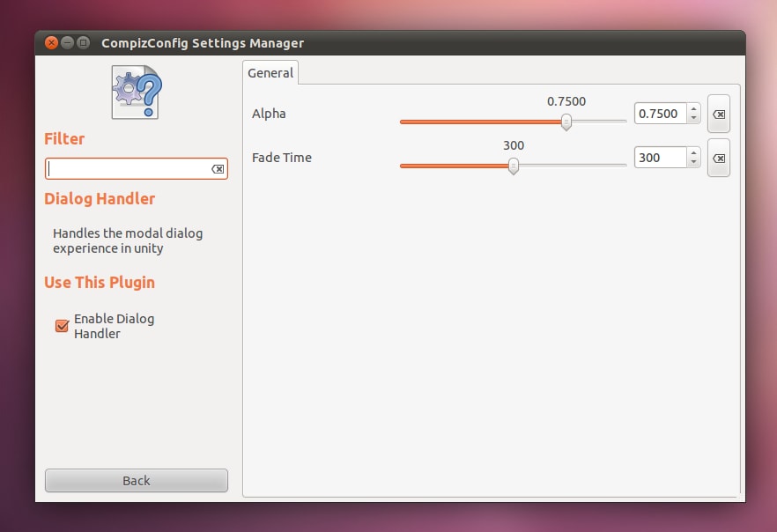Click the window title CompizConfig Settings Manager
Screen dimensions: 777x532
[203, 43]
